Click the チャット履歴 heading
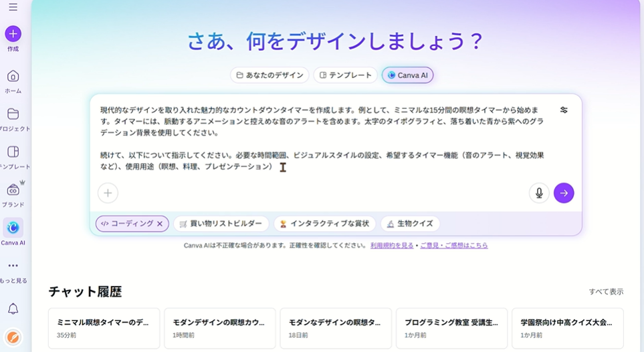The width and height of the screenshot is (644, 352). click(85, 292)
